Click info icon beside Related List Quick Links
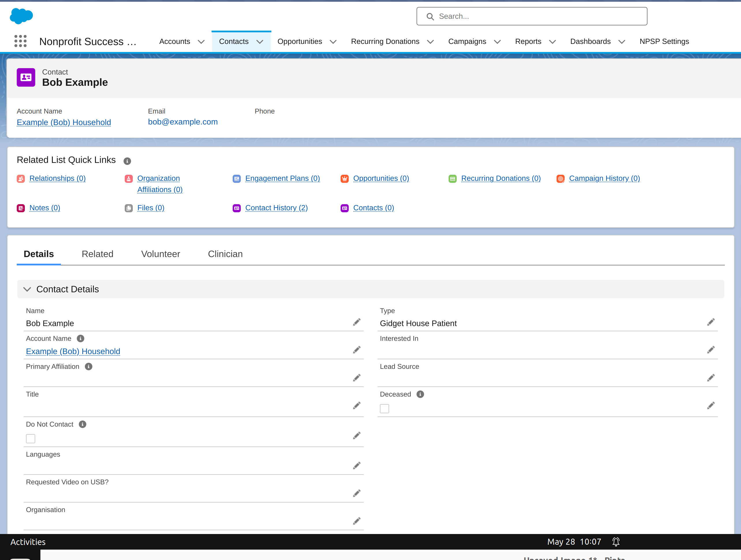 coord(127,161)
